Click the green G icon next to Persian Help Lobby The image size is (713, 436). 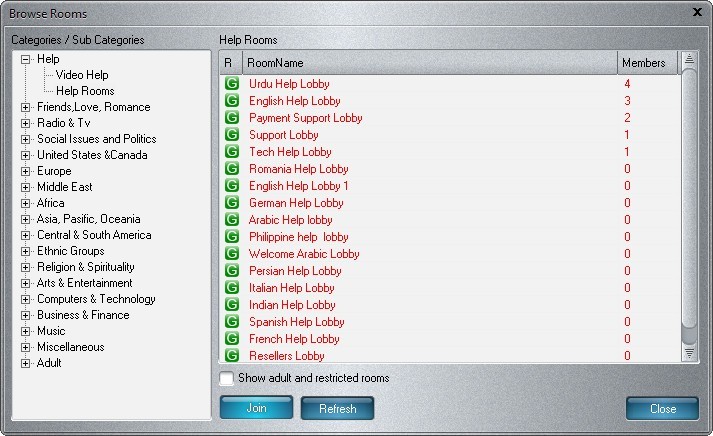pos(232,271)
